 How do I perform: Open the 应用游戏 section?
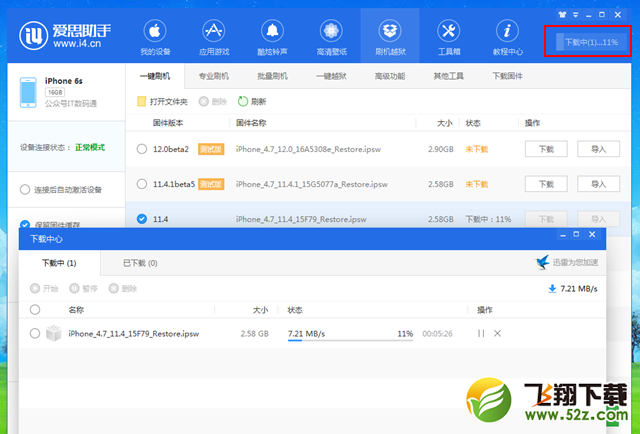[x=214, y=38]
